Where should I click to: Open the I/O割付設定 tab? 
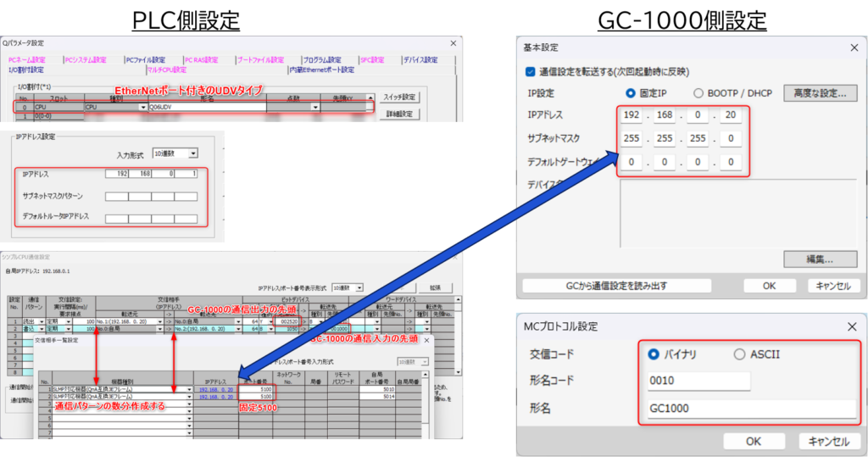coord(26,70)
